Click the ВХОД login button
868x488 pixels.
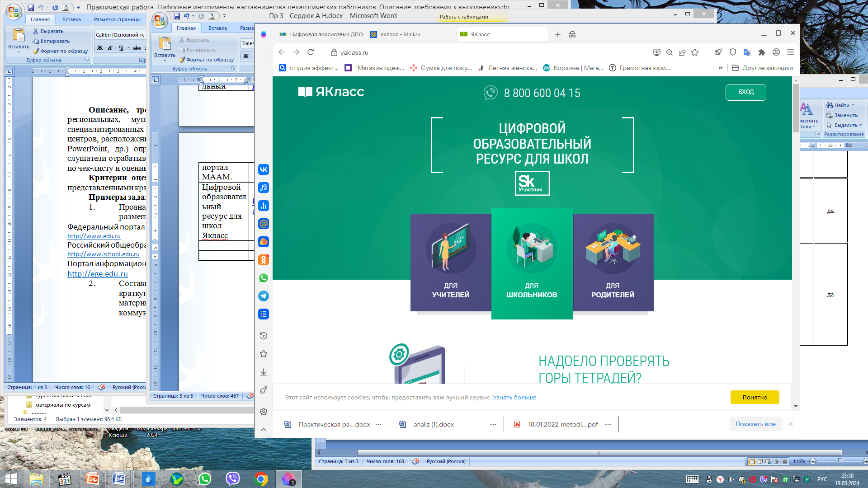tap(745, 92)
